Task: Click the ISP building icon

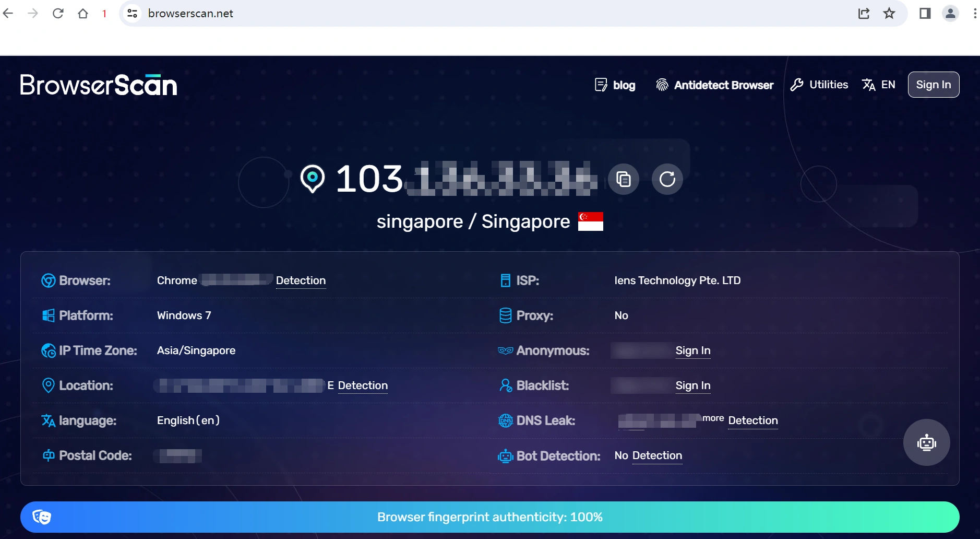Action: [x=506, y=280]
